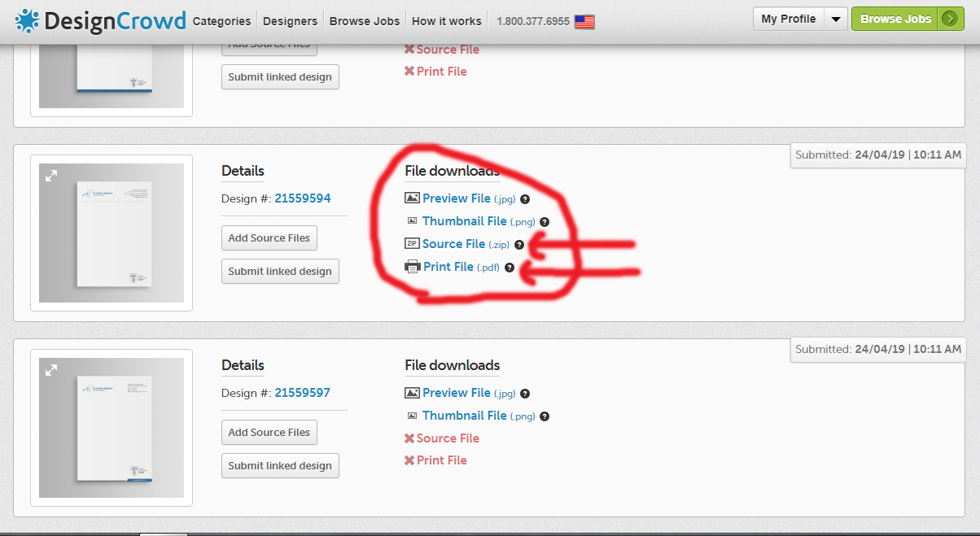Open the Browse Jobs nav item
980x536 pixels.
click(365, 21)
